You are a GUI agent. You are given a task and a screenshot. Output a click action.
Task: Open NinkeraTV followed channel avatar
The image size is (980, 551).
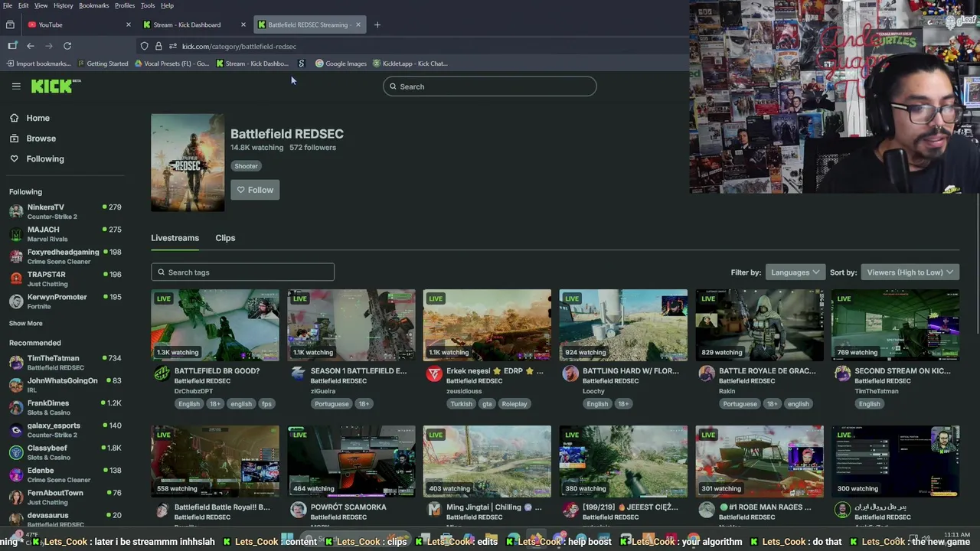pyautogui.click(x=16, y=211)
